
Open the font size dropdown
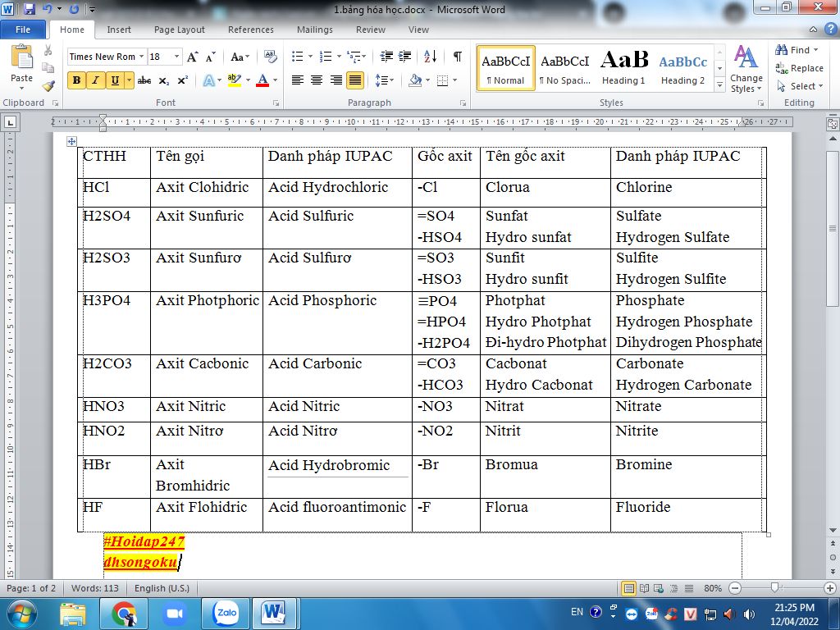(177, 57)
